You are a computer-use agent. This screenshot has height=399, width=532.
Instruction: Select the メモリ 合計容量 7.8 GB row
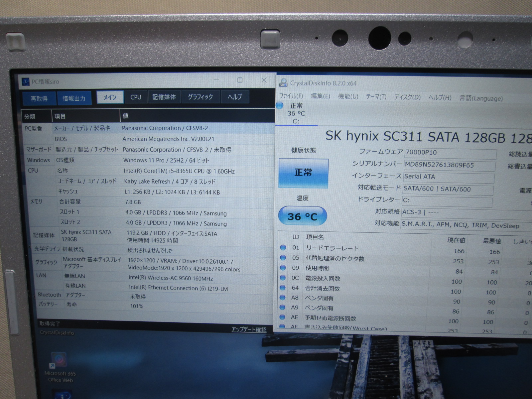pos(151,202)
